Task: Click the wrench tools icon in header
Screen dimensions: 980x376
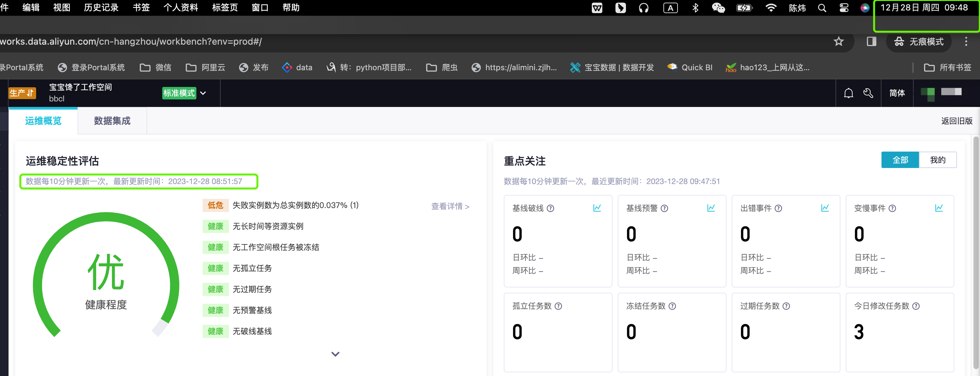Action: point(868,93)
